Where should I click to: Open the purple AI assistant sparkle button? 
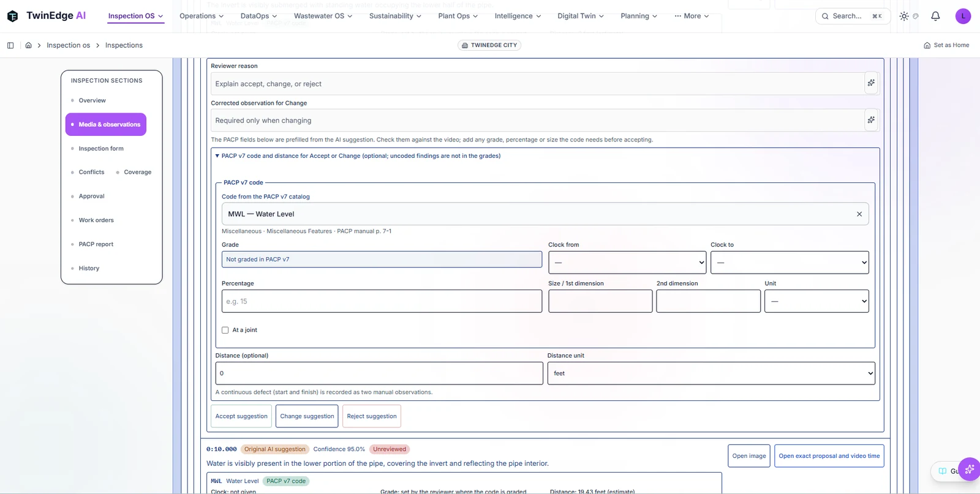click(969, 470)
